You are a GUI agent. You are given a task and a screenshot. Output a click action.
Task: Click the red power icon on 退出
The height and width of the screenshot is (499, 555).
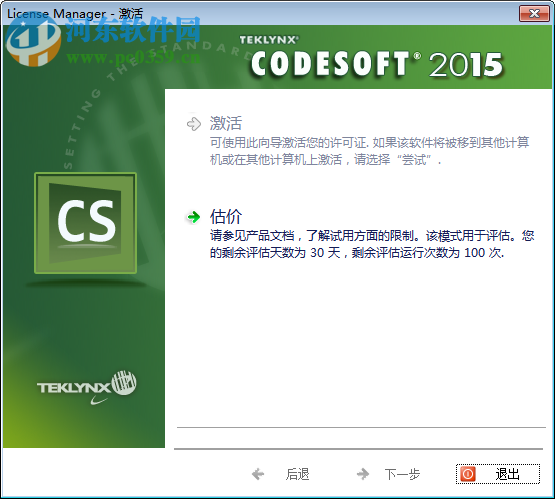coord(468,474)
